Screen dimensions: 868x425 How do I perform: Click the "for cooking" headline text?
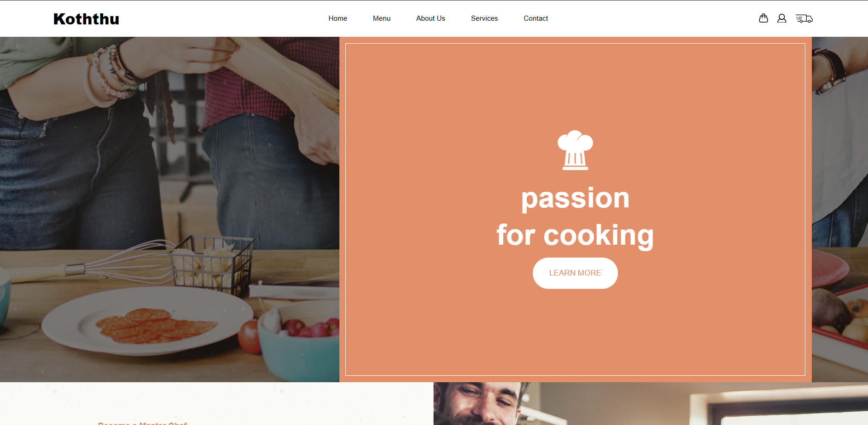coord(575,235)
